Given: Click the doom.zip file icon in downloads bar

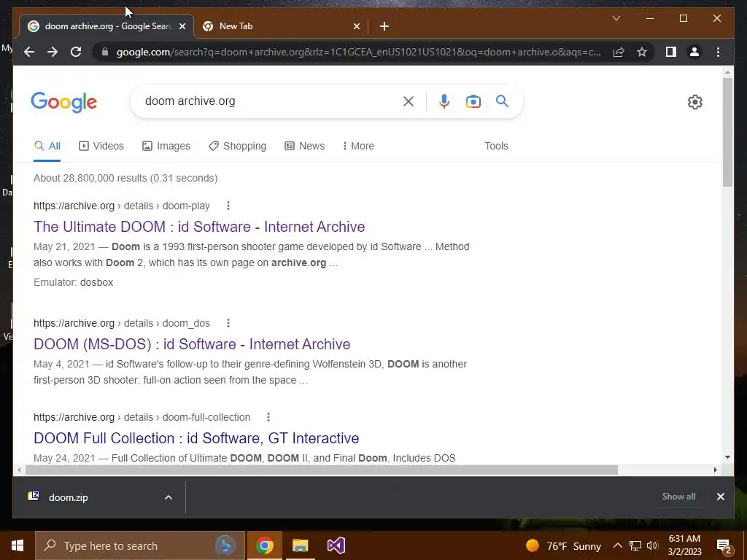Looking at the screenshot, I should (x=34, y=496).
